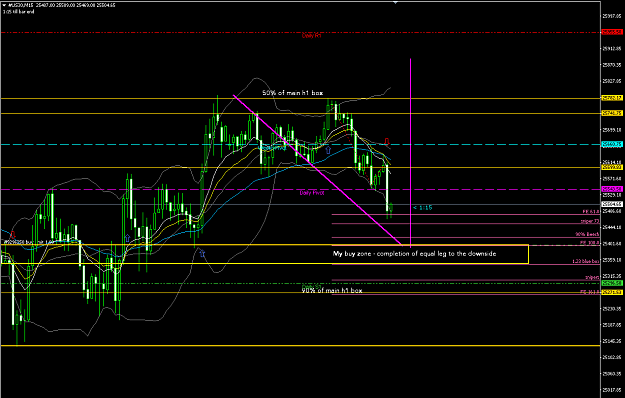This screenshot has width=625, height=398.
Task: Click the "till bar end" timer text
Action: tap(19, 12)
